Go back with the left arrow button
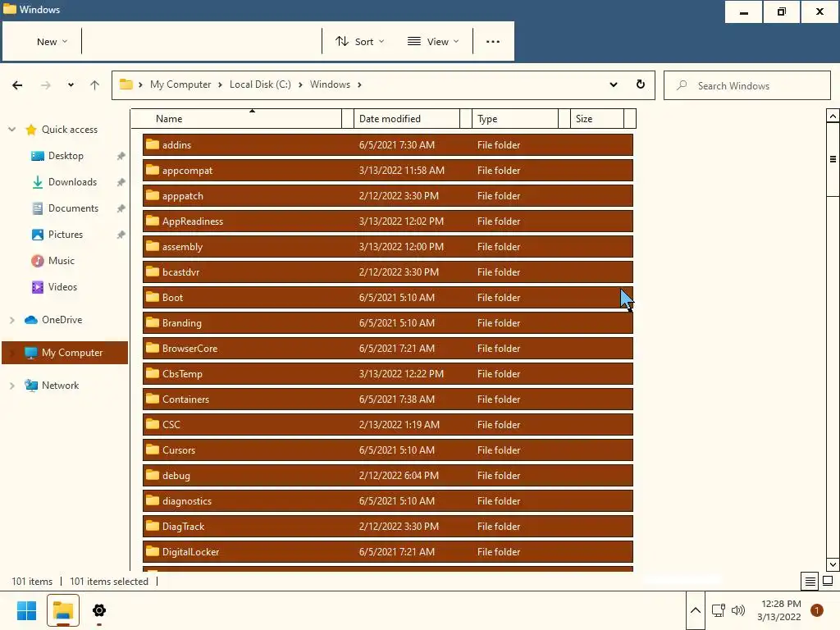 pos(17,84)
